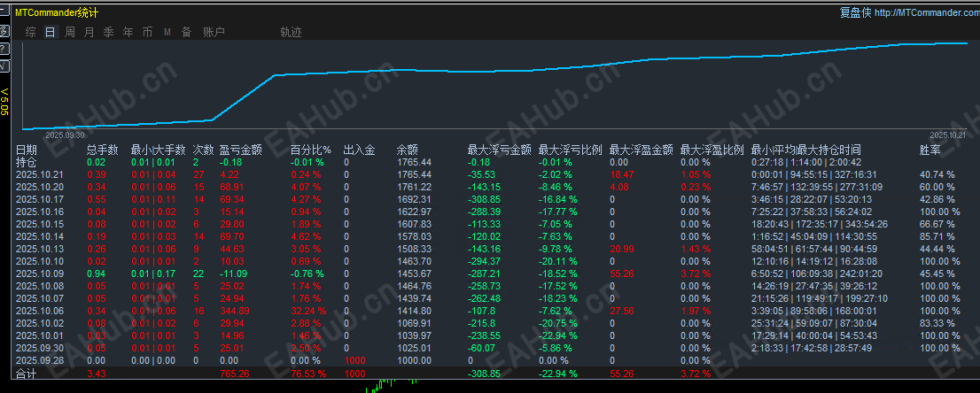Click the 次数 column header
This screenshot has width=980, height=393.
point(203,150)
